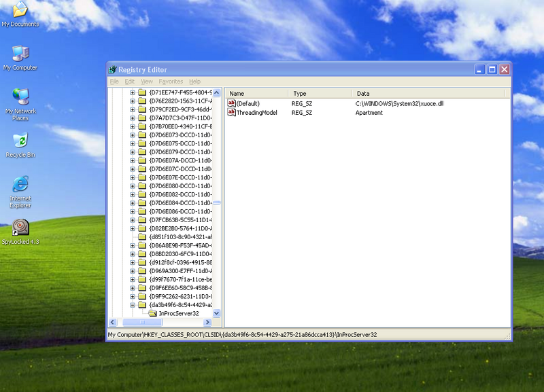Select the {D9F9C262-6231-11D3 key label
This screenshot has height=392, width=544.
[x=180, y=296]
